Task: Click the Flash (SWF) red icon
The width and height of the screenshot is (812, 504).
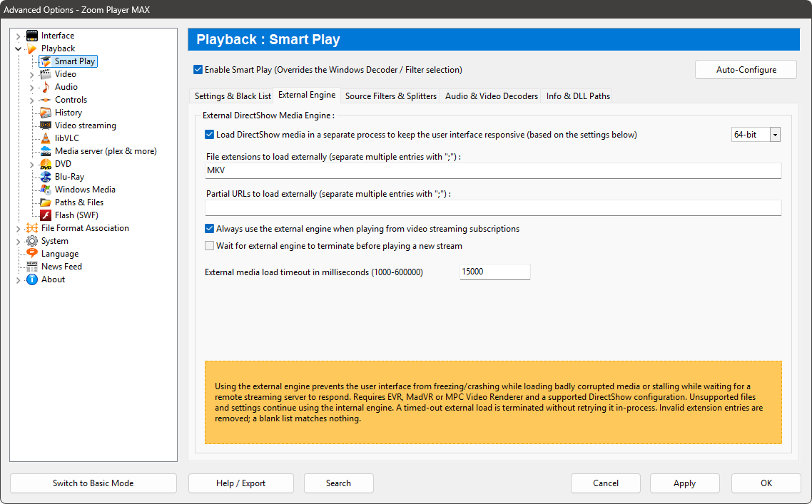Action: pyautogui.click(x=46, y=215)
